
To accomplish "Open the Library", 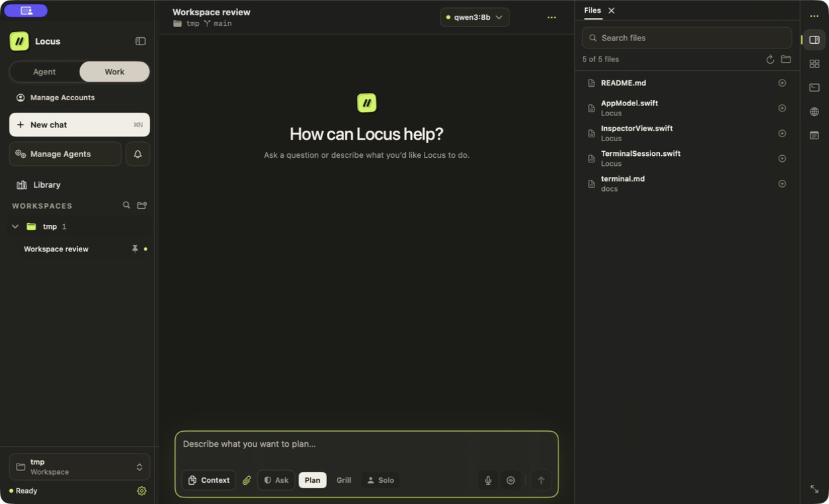I will pyautogui.click(x=38, y=185).
